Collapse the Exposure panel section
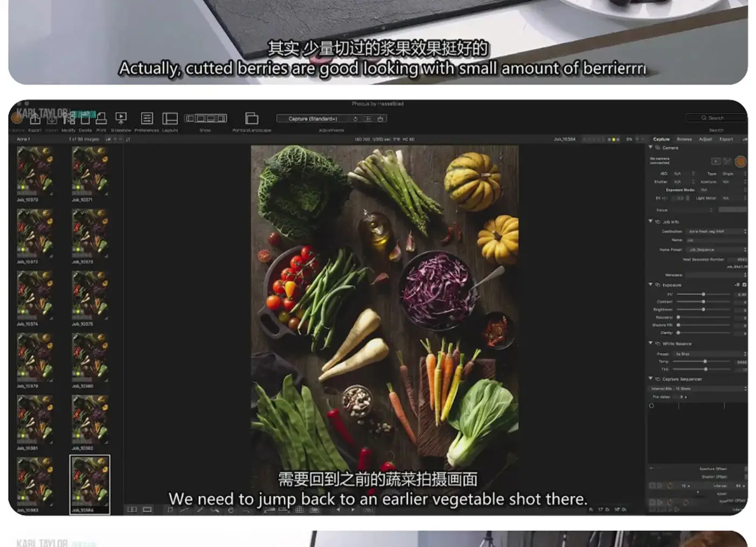The width and height of the screenshot is (756, 547). (x=651, y=285)
